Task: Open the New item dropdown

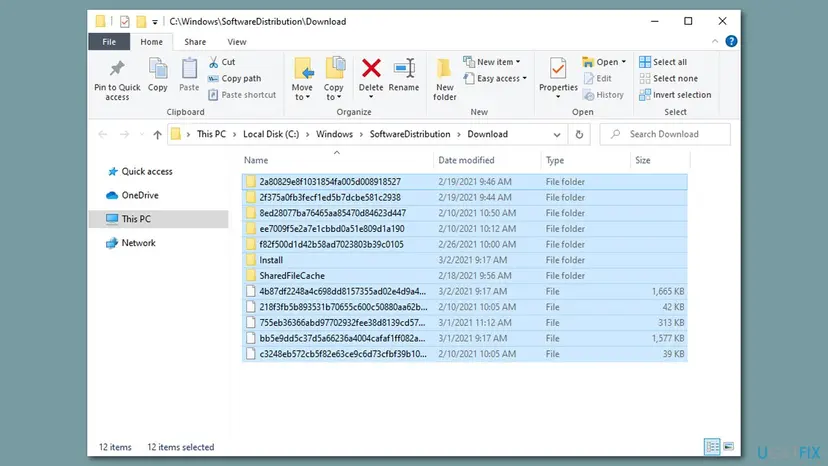Action: click(x=492, y=62)
